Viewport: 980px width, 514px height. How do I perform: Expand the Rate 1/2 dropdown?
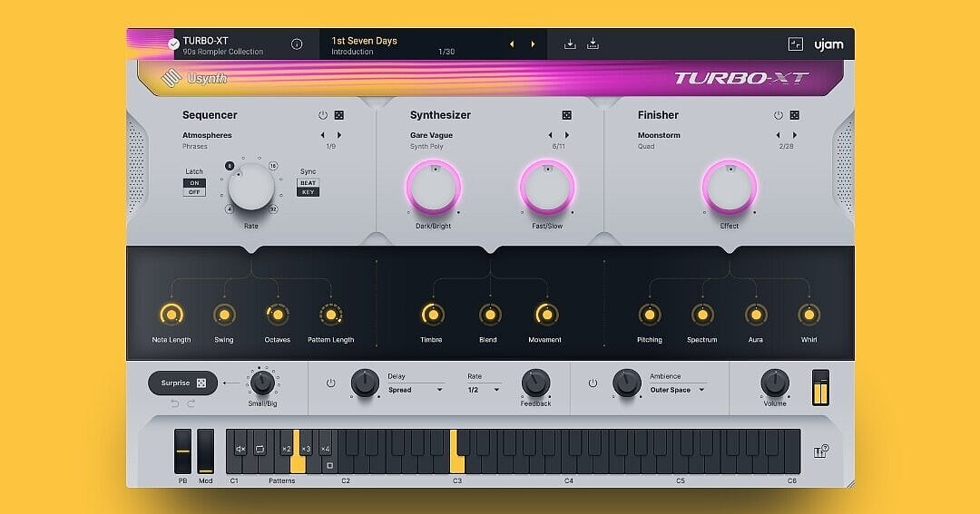point(484,390)
